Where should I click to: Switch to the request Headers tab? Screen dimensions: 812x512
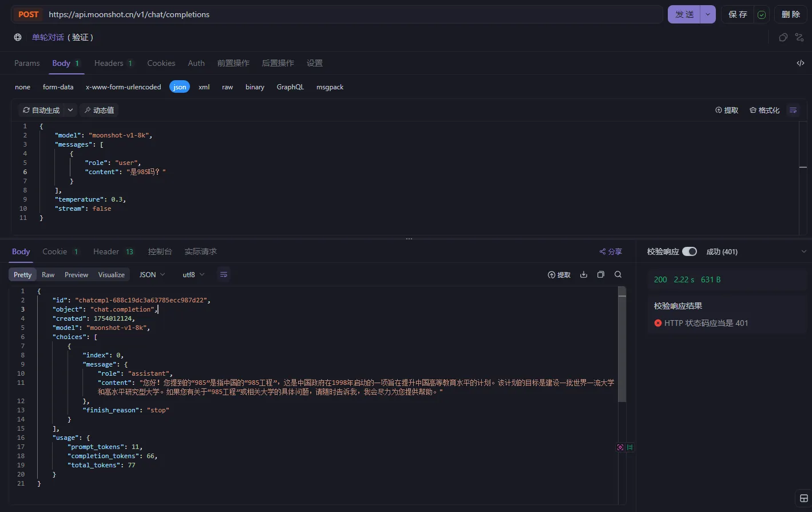[x=113, y=63]
